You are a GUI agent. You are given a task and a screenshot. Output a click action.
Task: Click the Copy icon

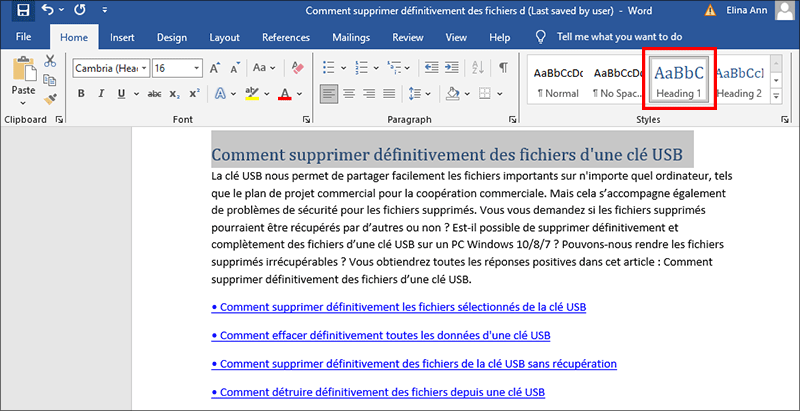coord(49,81)
